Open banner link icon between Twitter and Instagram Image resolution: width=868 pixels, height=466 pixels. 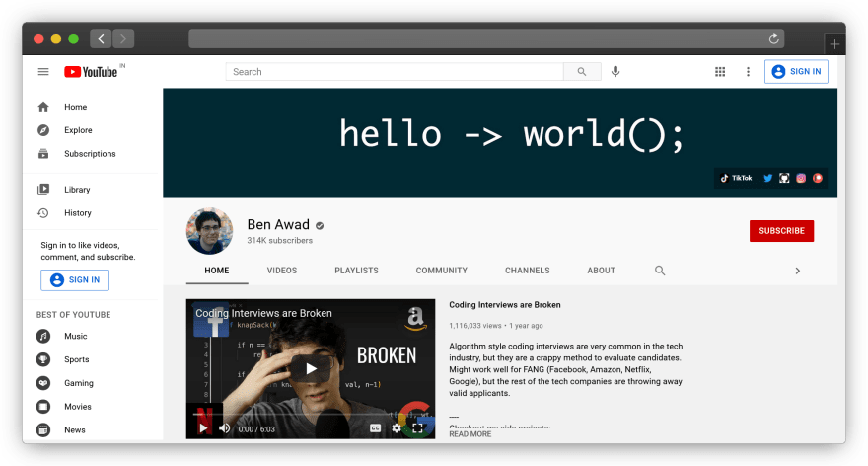pyautogui.click(x=784, y=178)
